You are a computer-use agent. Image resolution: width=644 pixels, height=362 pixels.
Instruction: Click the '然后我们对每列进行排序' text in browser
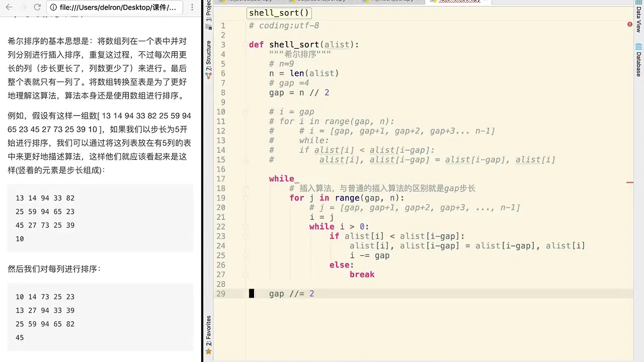point(54,269)
